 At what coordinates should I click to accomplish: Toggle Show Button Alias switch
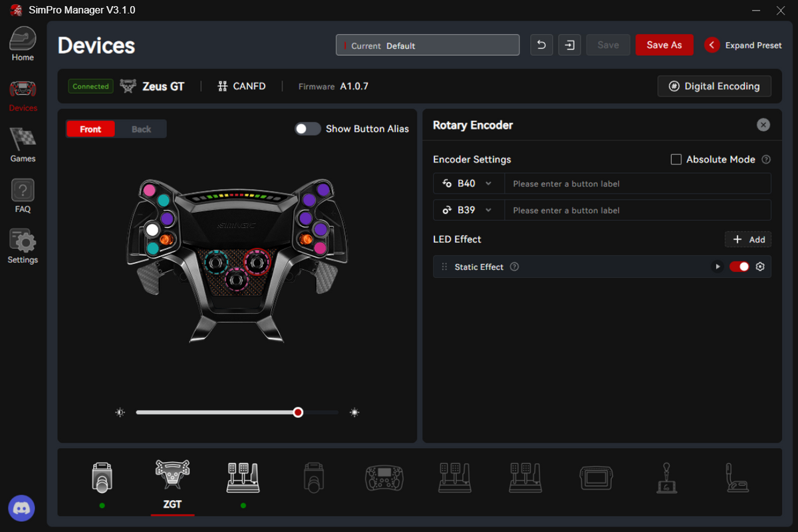pyautogui.click(x=308, y=129)
